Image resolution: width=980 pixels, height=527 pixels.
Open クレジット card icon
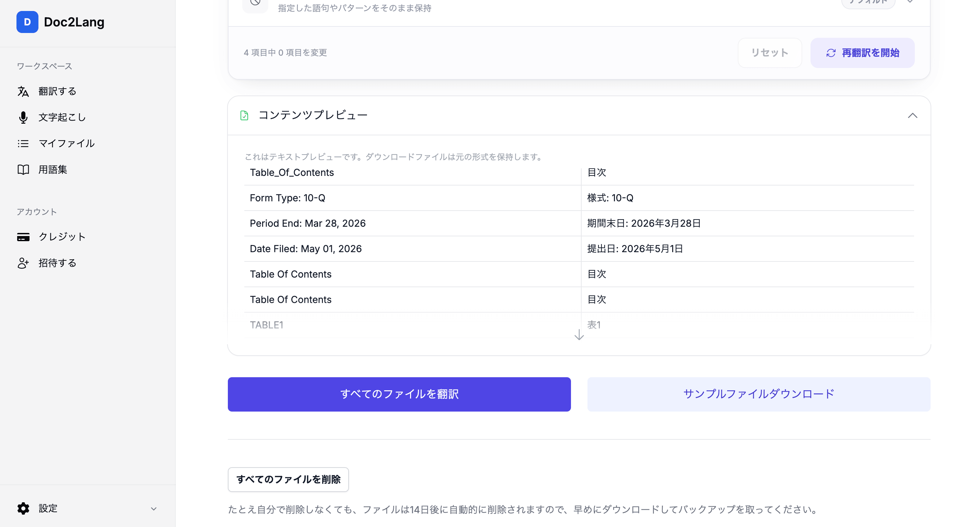(x=23, y=237)
